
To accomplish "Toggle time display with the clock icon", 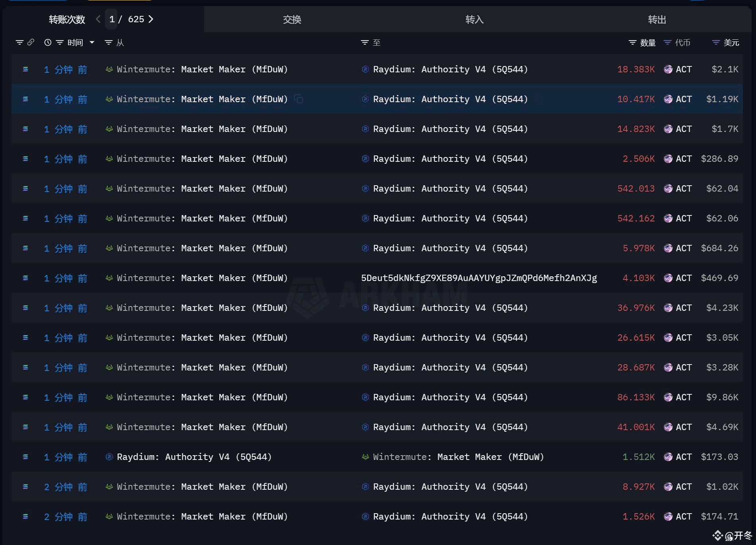I will [48, 43].
